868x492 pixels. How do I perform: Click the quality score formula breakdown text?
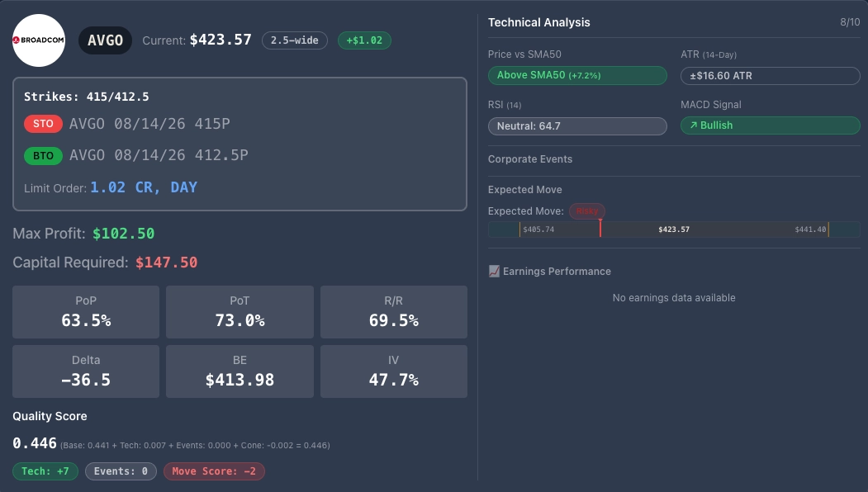click(x=195, y=446)
